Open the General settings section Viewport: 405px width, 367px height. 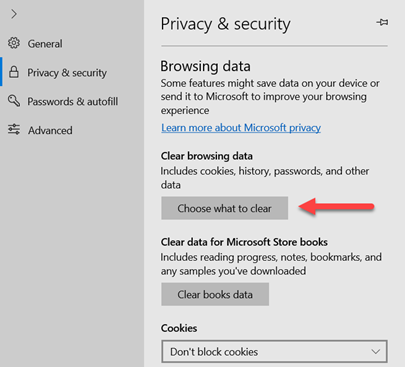point(45,44)
